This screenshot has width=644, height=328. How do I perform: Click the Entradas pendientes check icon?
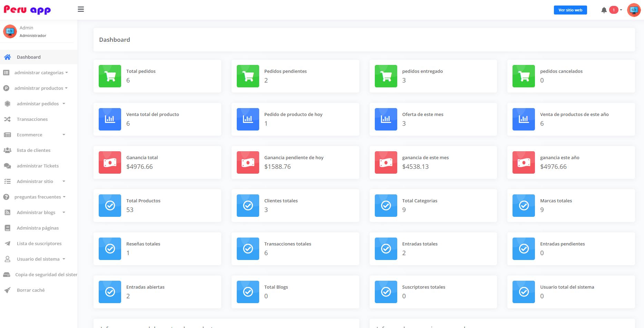pos(524,249)
